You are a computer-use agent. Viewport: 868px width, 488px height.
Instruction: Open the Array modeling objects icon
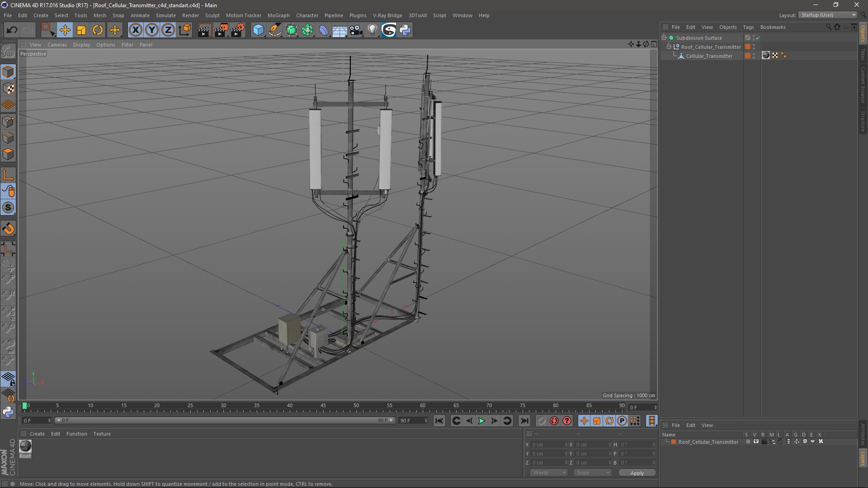click(307, 30)
